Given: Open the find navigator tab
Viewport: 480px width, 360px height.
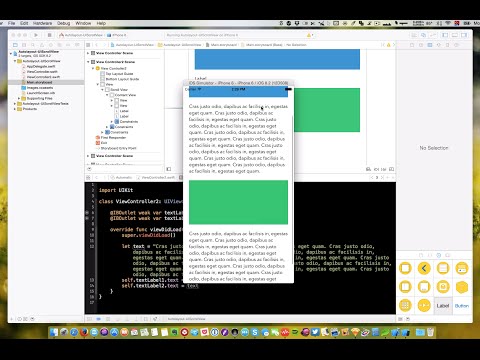Looking at the screenshot, I should tap(33, 45).
